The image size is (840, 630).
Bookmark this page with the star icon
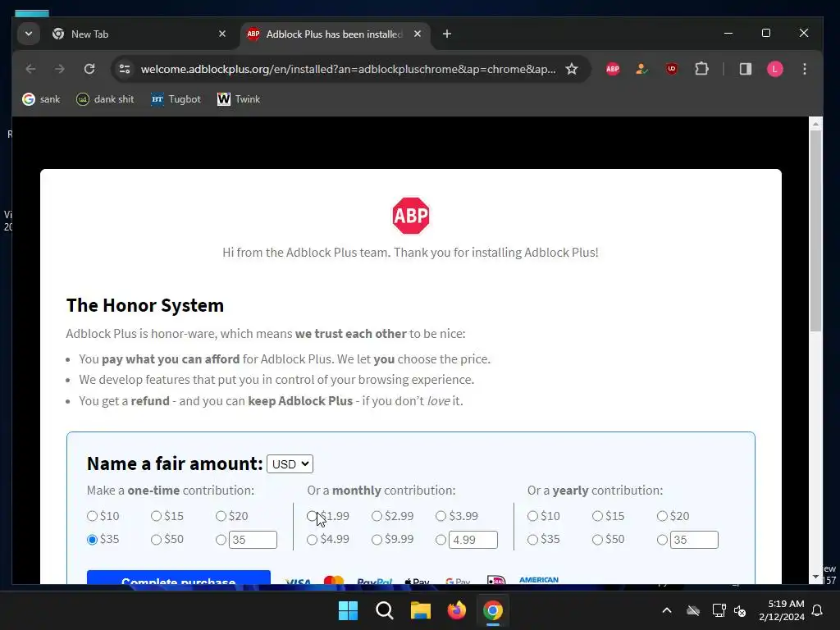point(572,69)
